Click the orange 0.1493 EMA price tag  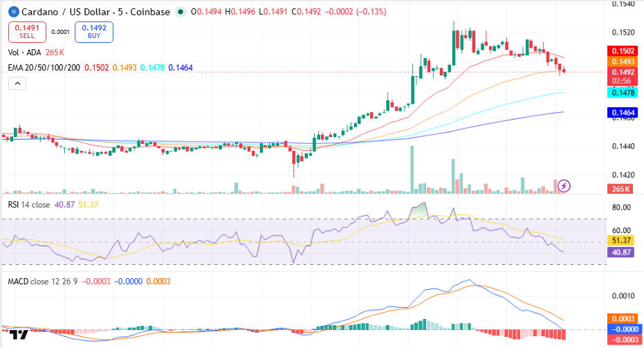pyautogui.click(x=623, y=62)
